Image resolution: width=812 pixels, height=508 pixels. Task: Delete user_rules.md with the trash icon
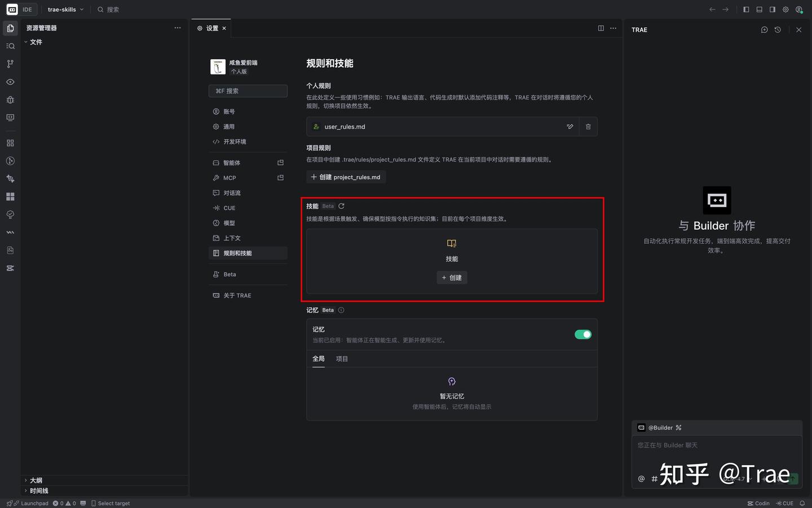click(588, 126)
